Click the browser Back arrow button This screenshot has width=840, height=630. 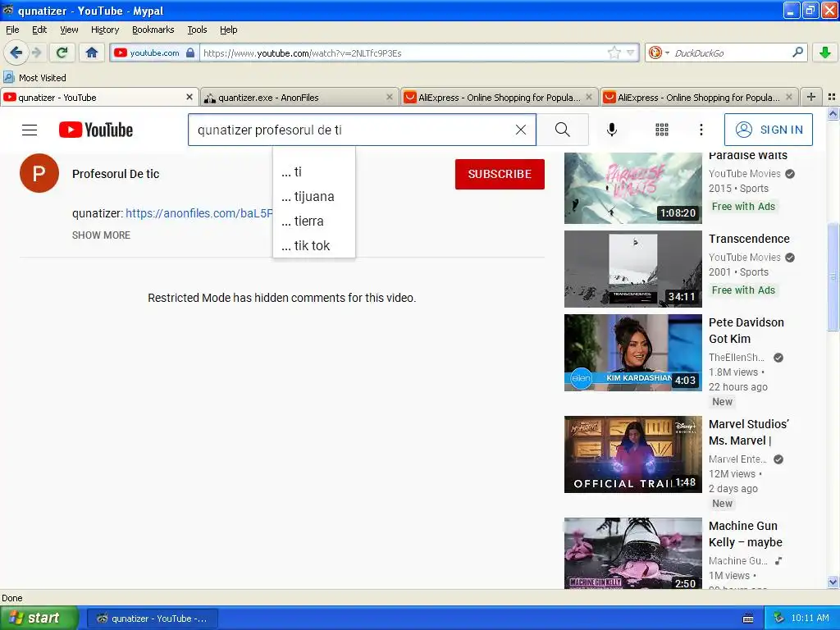click(x=16, y=52)
